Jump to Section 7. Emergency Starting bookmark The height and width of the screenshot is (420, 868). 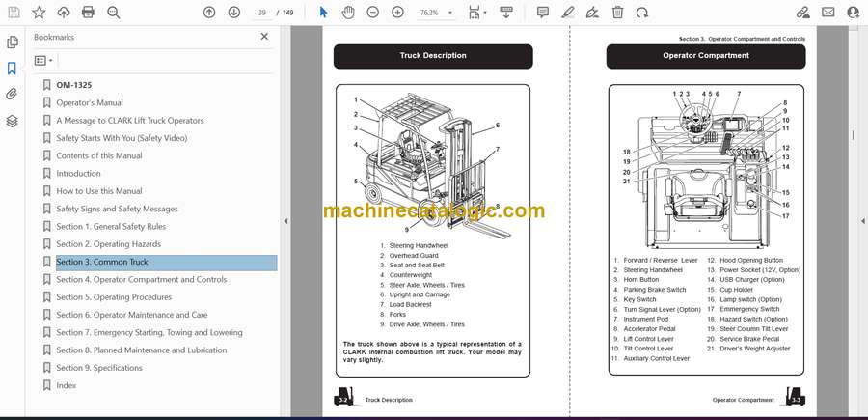149,332
